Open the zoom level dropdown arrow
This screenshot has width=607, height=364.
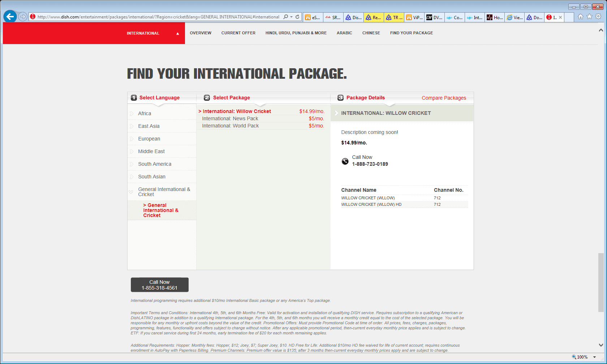pyautogui.click(x=595, y=357)
